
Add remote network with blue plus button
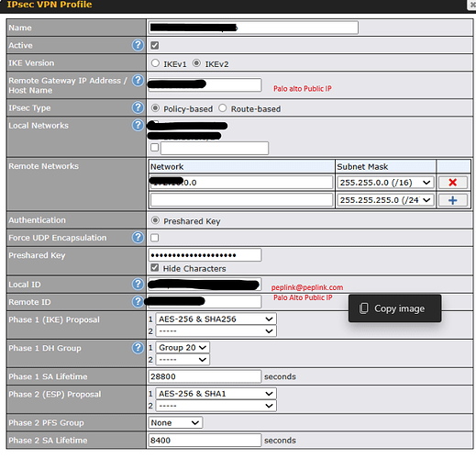(453, 200)
